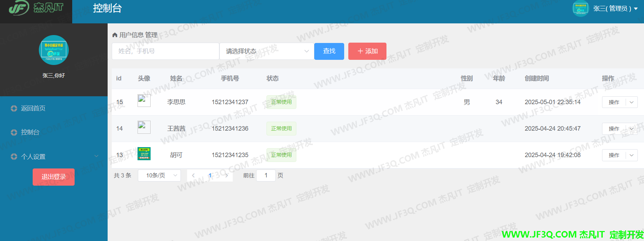644x241 pixels.
Task: Expand 张三(管理员) account menu
Action: [615, 9]
